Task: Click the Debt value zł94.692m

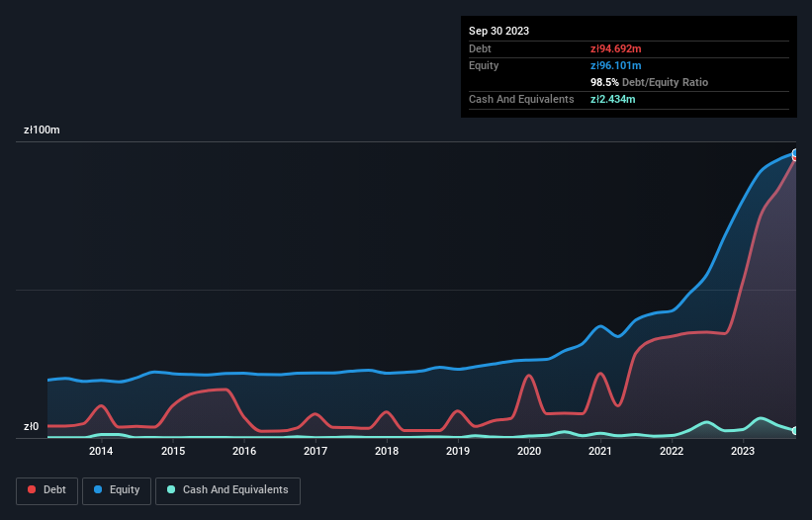Action: pos(616,48)
